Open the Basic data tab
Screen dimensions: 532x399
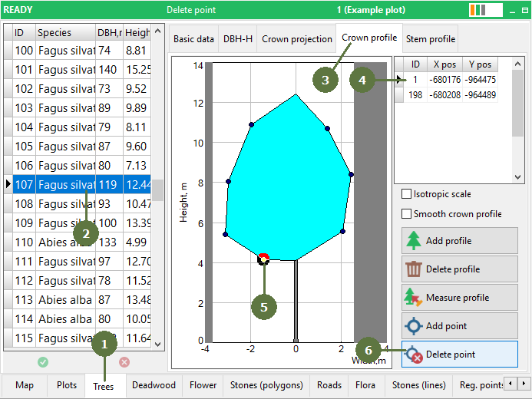click(x=193, y=39)
